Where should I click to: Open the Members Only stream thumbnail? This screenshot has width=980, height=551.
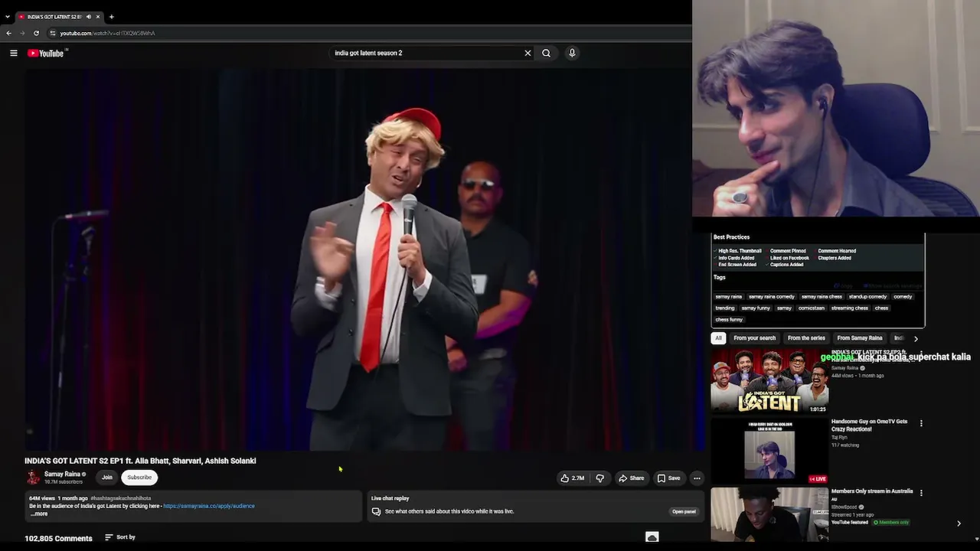click(x=769, y=516)
